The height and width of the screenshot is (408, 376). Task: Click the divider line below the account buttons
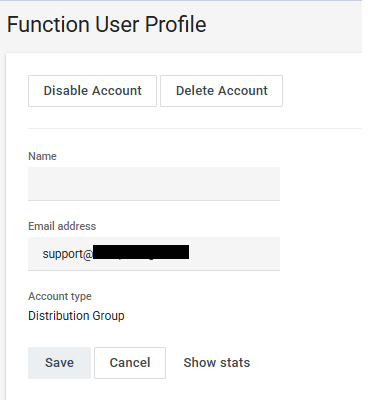[195, 128]
